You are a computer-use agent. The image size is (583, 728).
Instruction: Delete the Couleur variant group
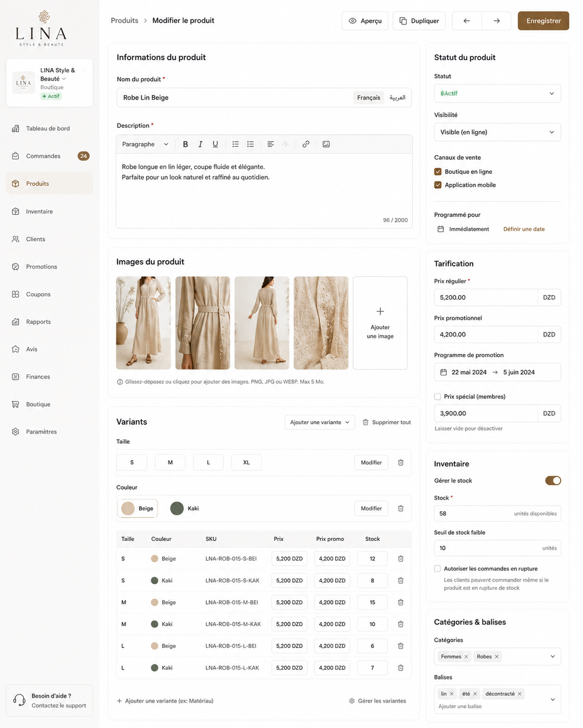point(401,508)
